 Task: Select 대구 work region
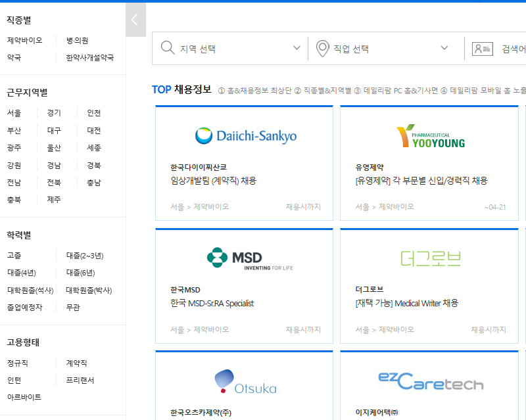(x=54, y=131)
